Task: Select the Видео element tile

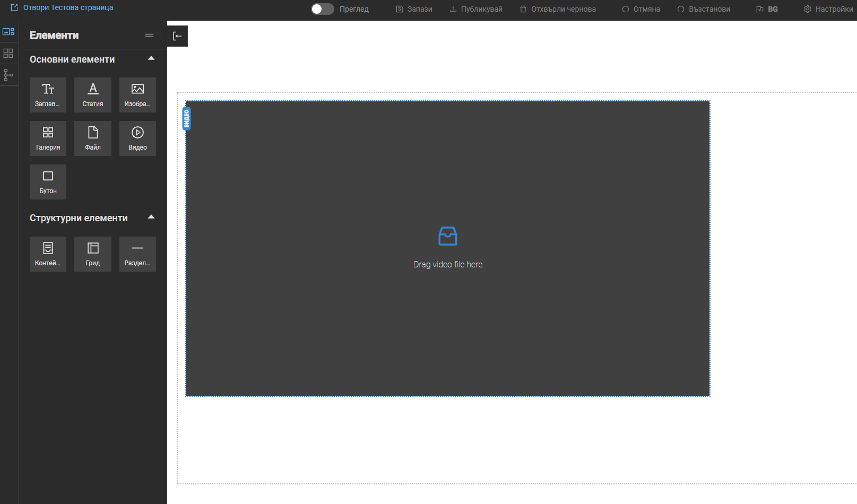Action: (x=137, y=138)
